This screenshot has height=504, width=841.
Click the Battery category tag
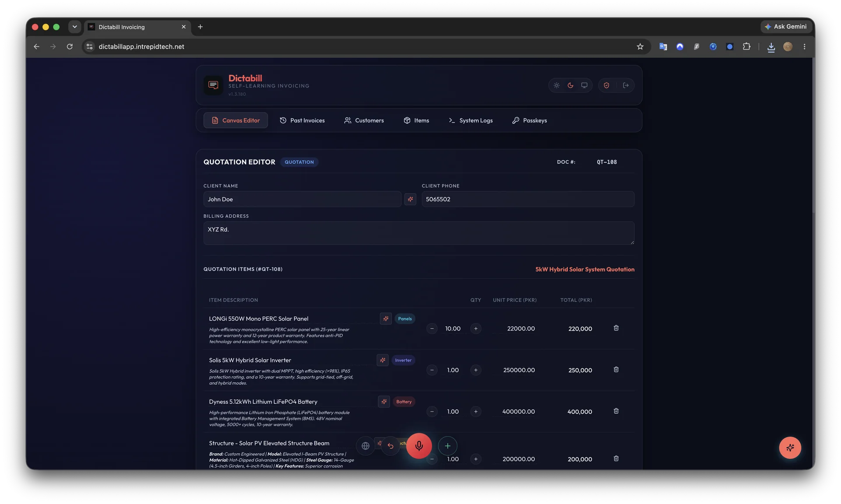pyautogui.click(x=404, y=402)
